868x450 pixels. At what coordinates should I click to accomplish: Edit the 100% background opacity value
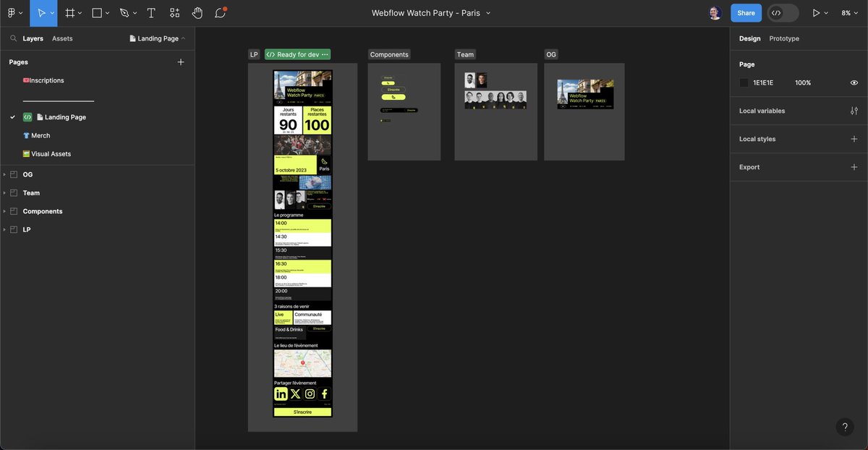803,82
